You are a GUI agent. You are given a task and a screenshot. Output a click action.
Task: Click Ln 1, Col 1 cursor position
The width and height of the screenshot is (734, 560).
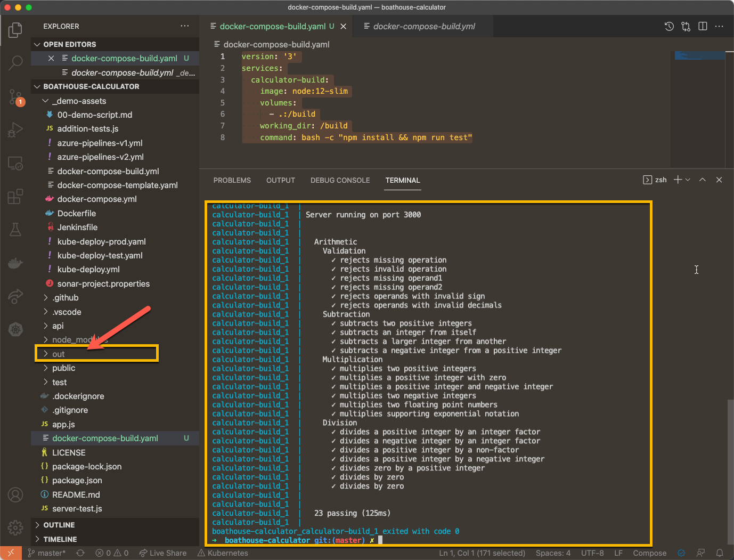tap(482, 553)
